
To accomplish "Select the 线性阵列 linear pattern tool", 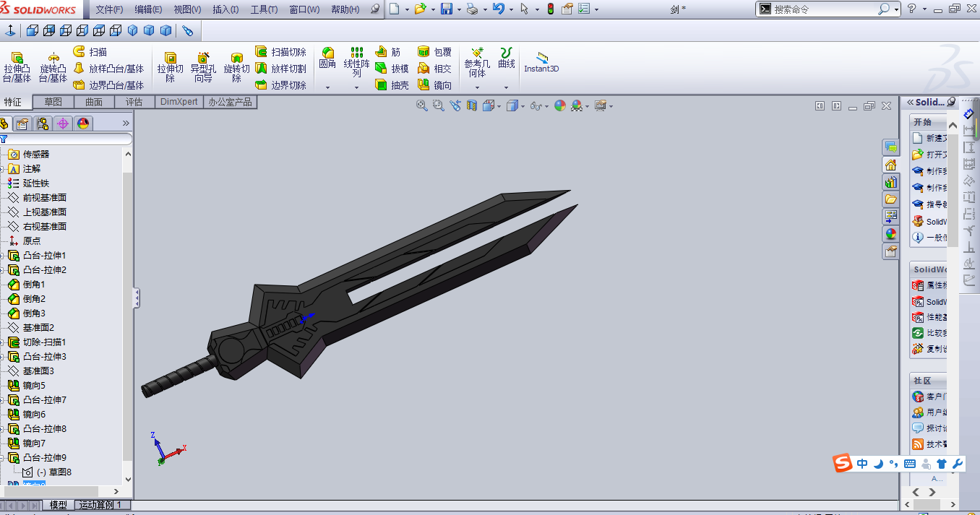I will click(x=356, y=62).
